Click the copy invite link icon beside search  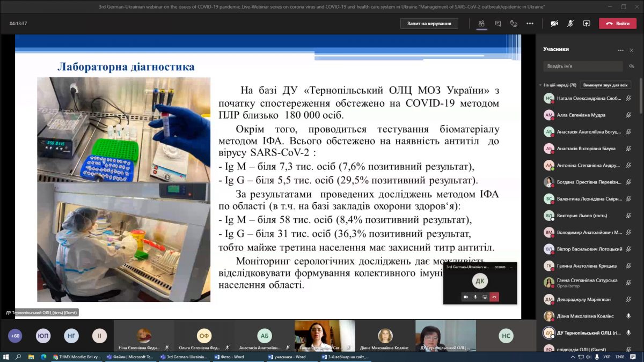pos(632,67)
